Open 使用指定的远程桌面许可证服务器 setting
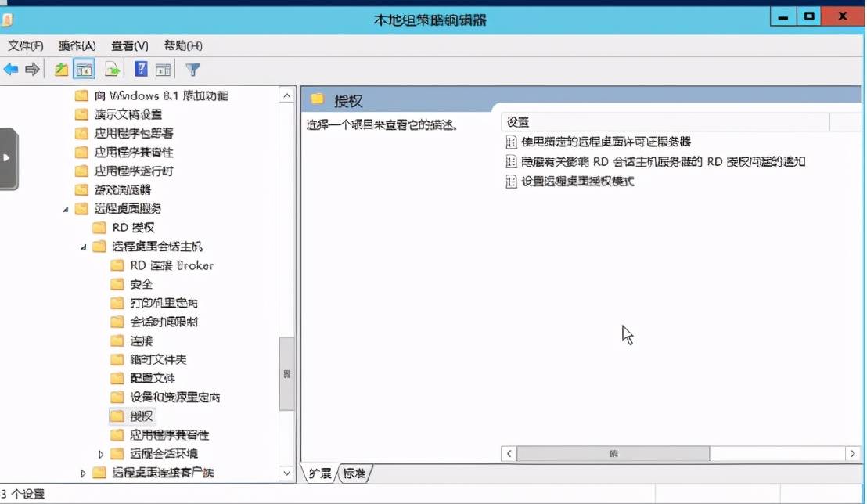 pyautogui.click(x=599, y=142)
